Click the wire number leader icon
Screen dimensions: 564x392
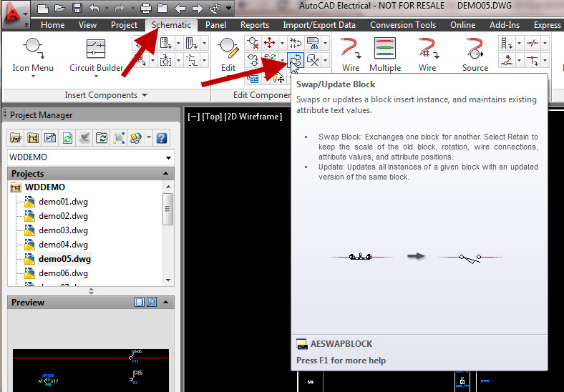507,60
